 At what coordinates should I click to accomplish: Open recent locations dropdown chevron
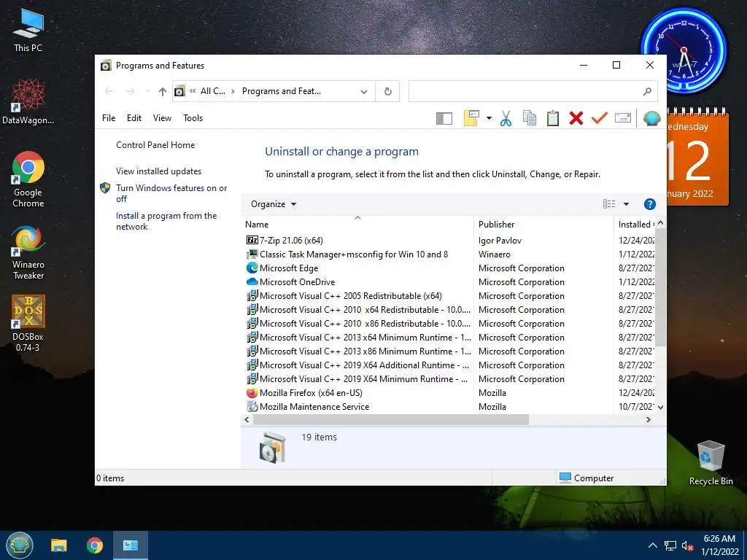click(x=147, y=91)
